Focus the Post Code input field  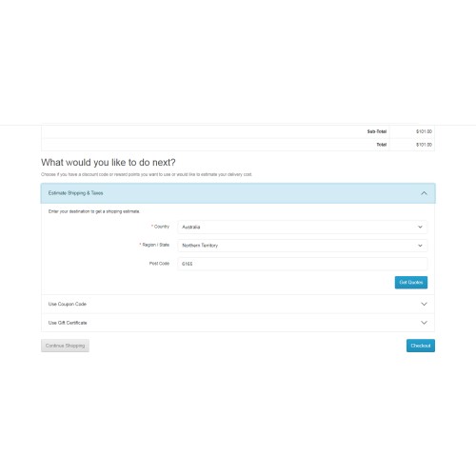303,264
